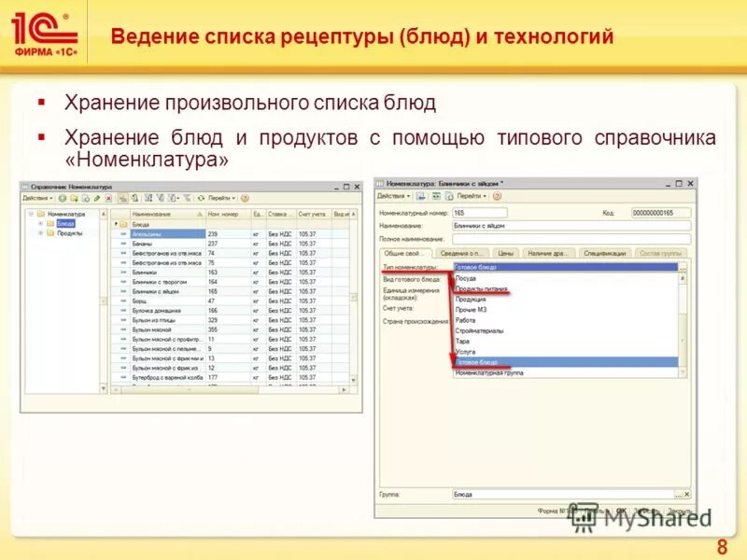
Task: Select Блюда folder in the tree
Action: point(65,223)
